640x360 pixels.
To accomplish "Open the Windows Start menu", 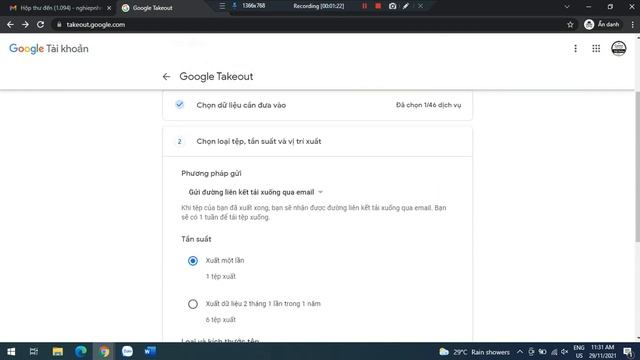I will (x=11, y=351).
